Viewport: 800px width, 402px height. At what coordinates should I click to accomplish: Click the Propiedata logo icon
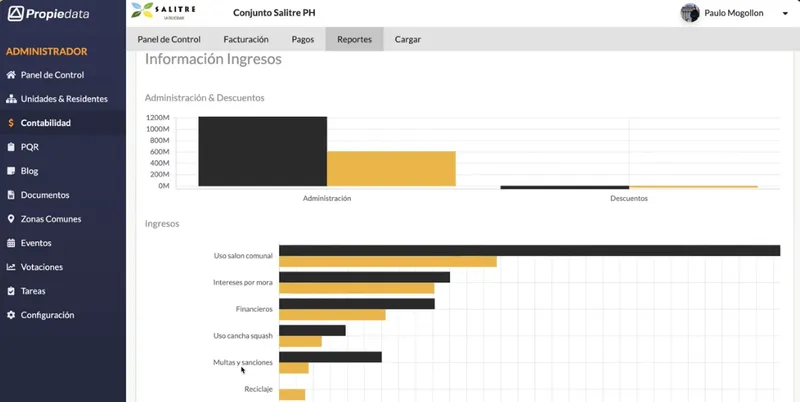[15, 14]
